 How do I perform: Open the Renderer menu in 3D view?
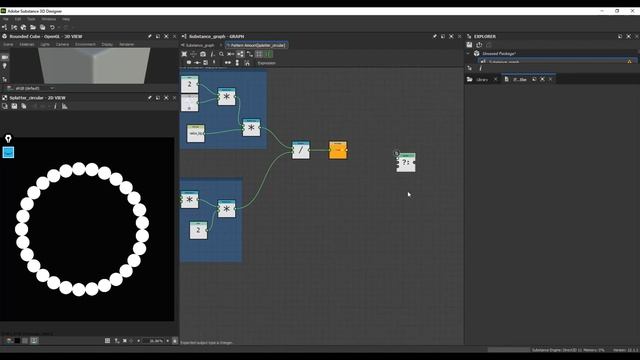point(127,44)
